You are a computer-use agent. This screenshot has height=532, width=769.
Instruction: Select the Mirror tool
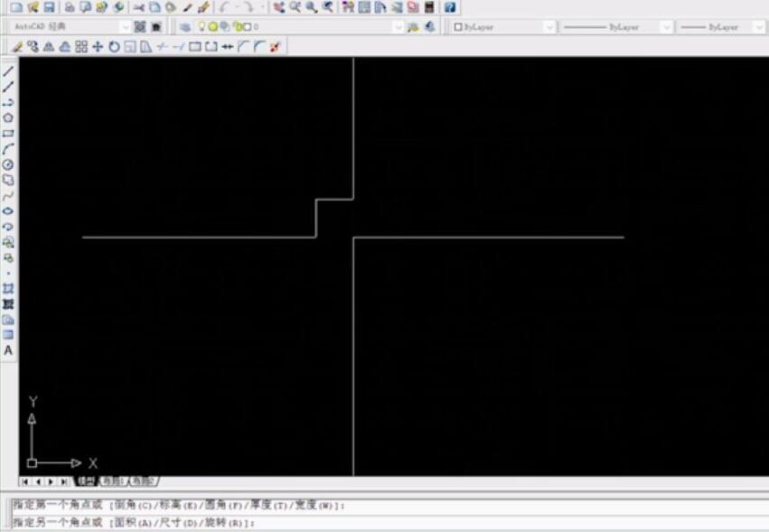49,47
